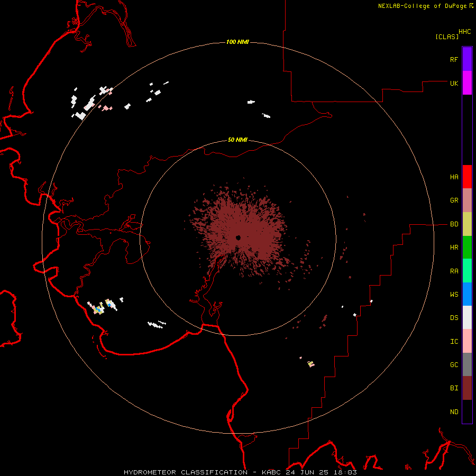The width and height of the screenshot is (476, 476).
Task: Click the UK magenta legend swatch
Action: 467,83
